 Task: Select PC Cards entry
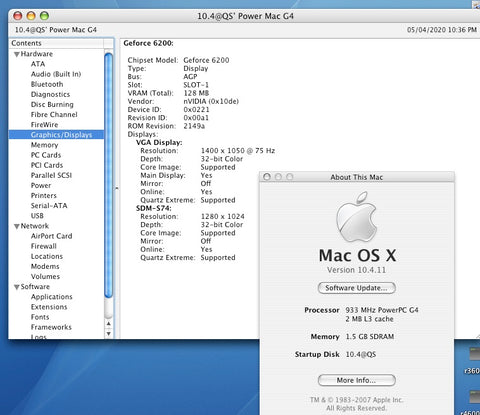point(46,155)
